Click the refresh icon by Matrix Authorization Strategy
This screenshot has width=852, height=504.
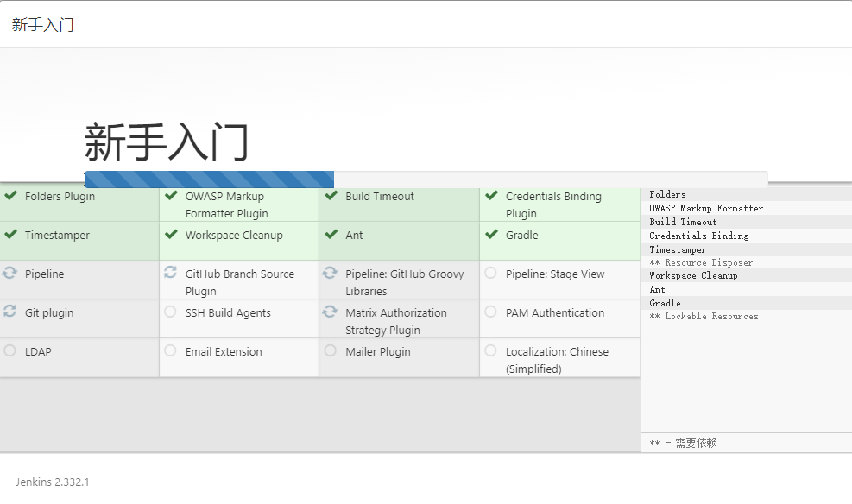point(331,312)
